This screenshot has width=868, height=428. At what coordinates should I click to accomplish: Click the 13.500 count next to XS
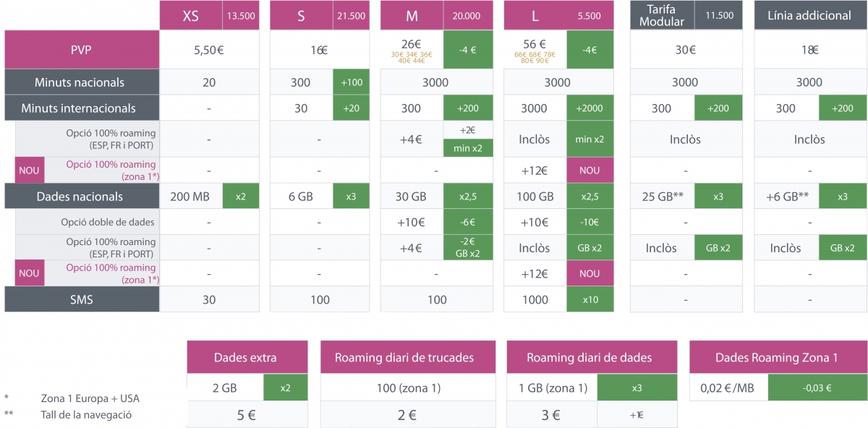[x=240, y=16]
